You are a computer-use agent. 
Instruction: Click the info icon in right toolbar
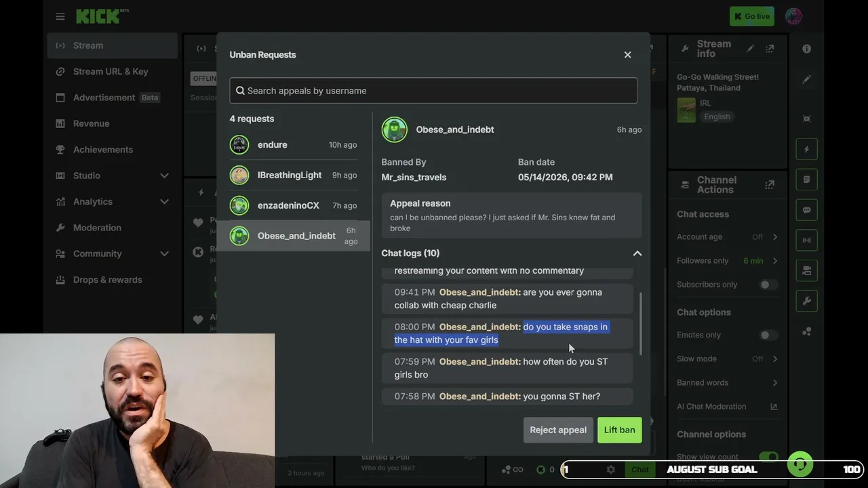[806, 49]
